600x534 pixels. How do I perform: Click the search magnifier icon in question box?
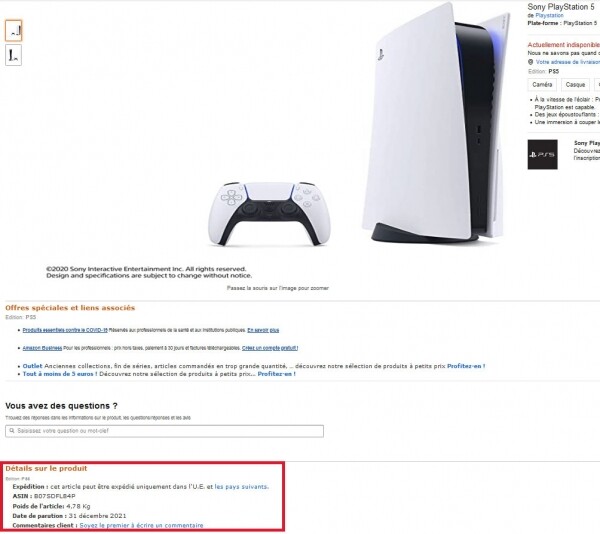11,431
